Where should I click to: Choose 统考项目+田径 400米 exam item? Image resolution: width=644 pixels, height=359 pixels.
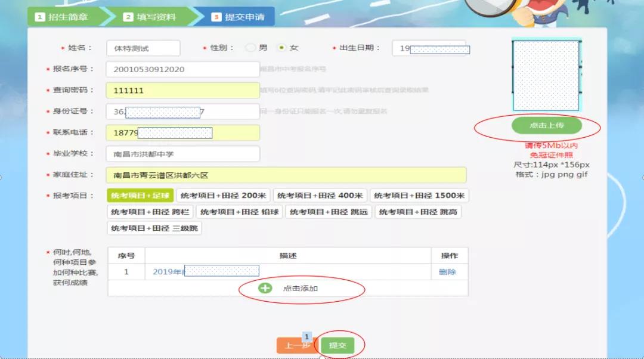[320, 196]
